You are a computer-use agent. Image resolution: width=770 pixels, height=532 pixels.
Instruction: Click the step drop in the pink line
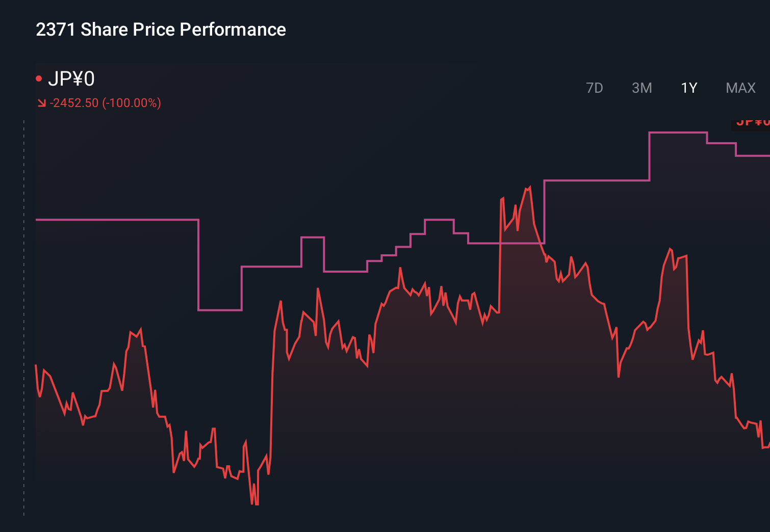pyautogui.click(x=198, y=265)
